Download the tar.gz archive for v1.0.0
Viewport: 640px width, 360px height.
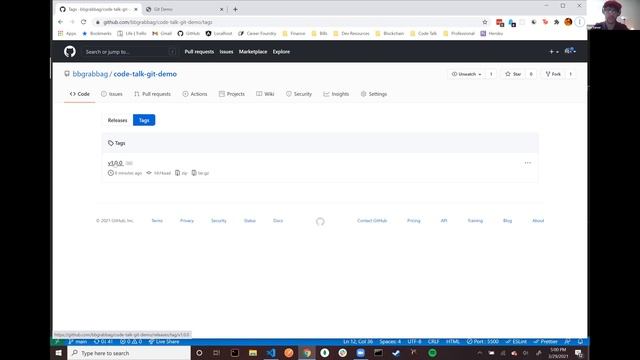(x=200, y=173)
